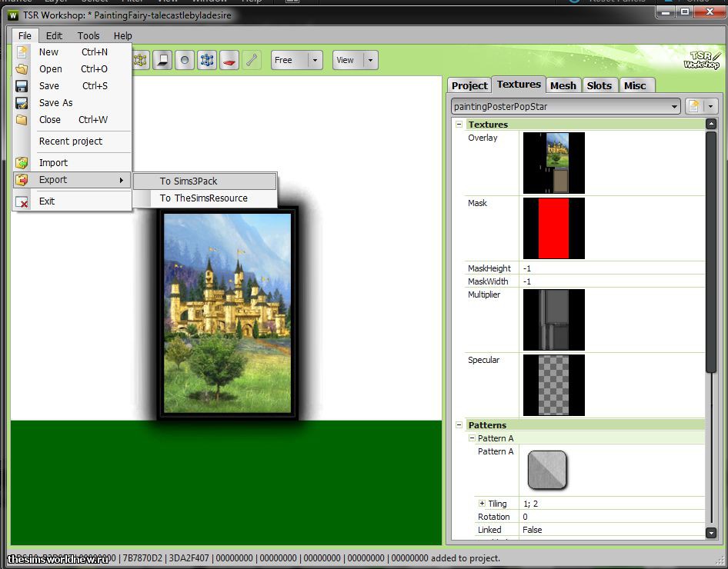Click the properties panel scroll down arrow
Viewport: 728px width, 569px height.
(711, 532)
